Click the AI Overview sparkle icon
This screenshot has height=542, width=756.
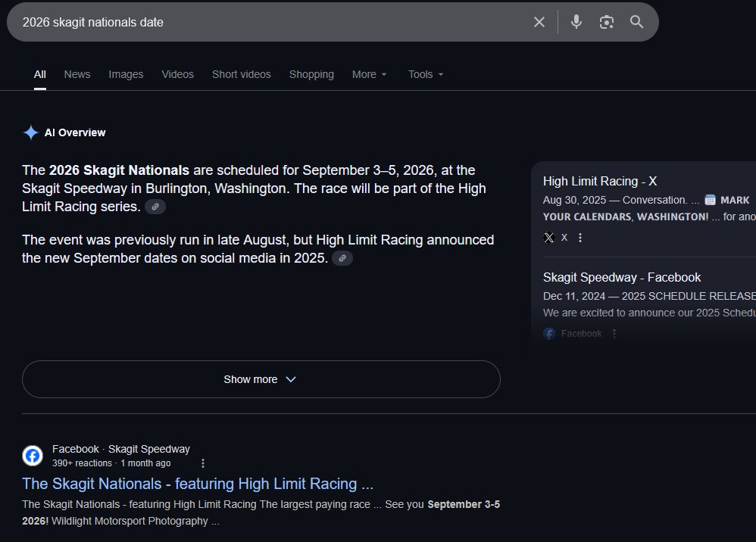31,132
